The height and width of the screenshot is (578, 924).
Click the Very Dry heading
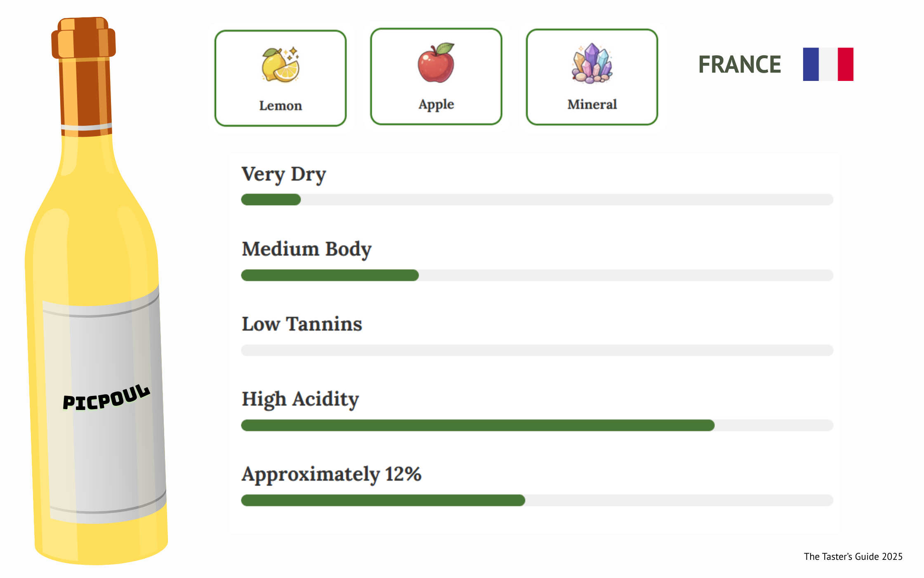(x=284, y=174)
